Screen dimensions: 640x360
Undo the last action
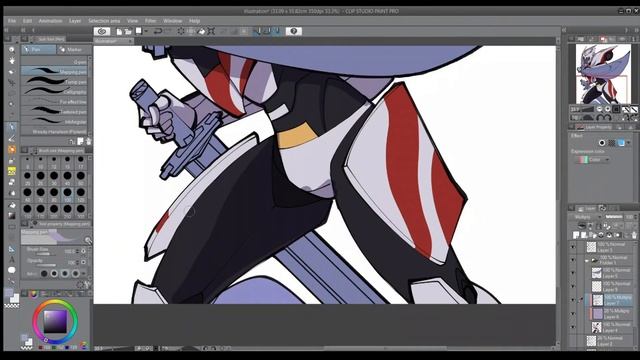coord(158,31)
